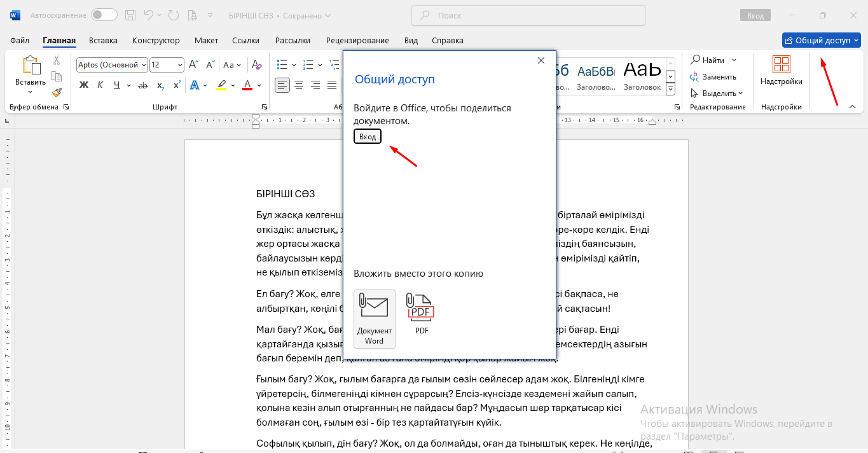Apply subscript x₂ formatting
The image size is (868, 453).
pos(160,85)
